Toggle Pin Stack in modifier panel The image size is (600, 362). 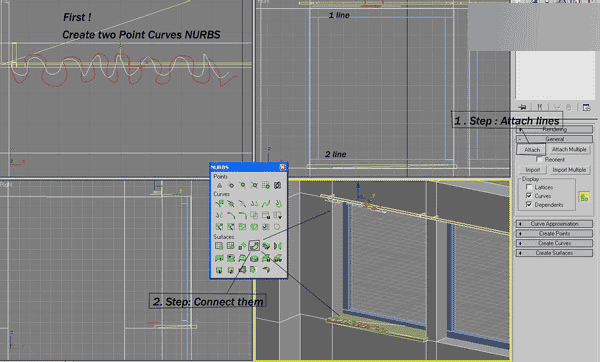[x=522, y=107]
